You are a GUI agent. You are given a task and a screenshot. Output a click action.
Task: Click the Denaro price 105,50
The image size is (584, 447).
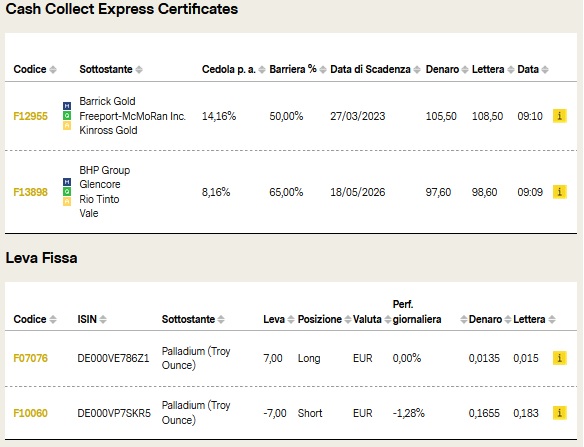tap(441, 116)
